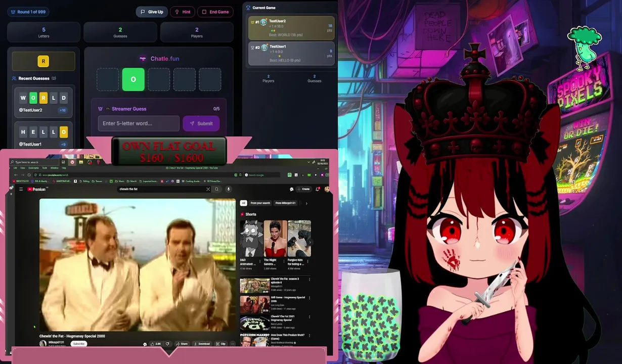The width and height of the screenshot is (622, 364).
Task: Show next shorts with carousel arrow
Action: point(309,242)
